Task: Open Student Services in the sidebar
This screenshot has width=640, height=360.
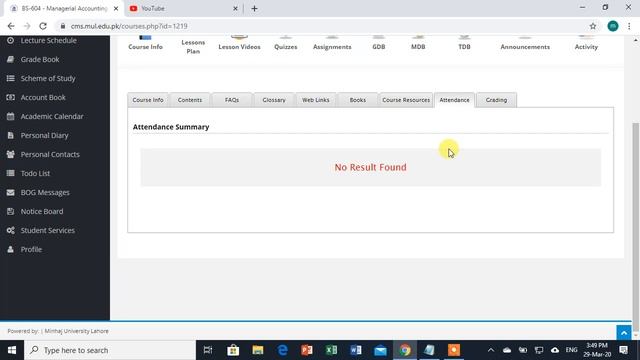Action: 47,230
